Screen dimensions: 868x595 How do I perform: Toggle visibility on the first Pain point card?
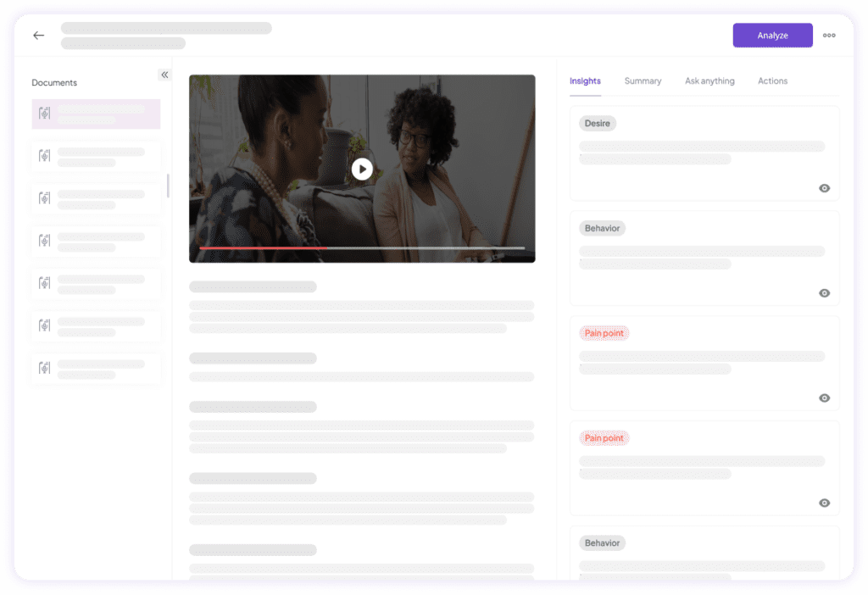(824, 398)
